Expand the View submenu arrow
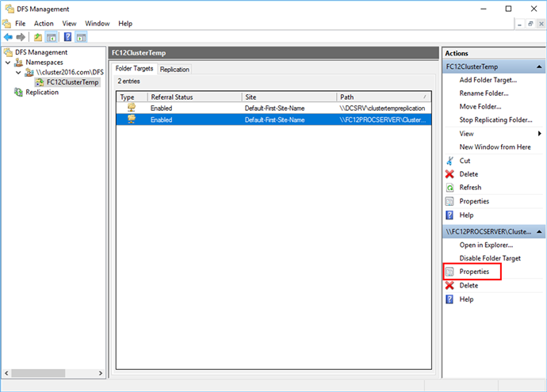The width and height of the screenshot is (547, 392). coord(539,134)
